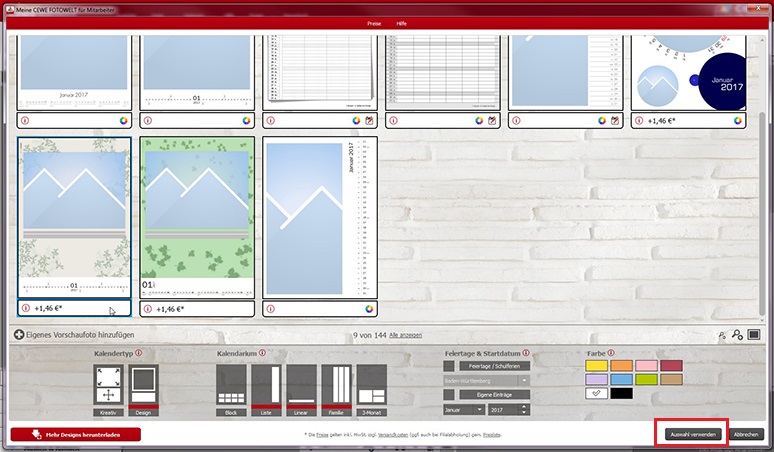Click info icon beside 'Feiertage & Startdatum'
This screenshot has width=774, height=452.
pyautogui.click(x=526, y=353)
